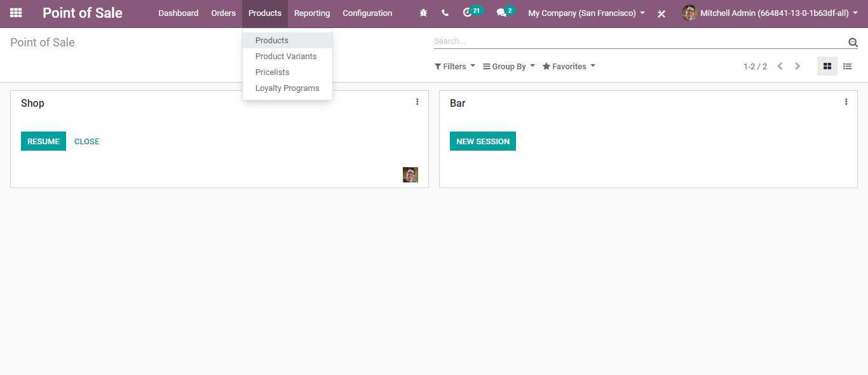
Task: Open activities clock with 21 badge
Action: [x=472, y=12]
